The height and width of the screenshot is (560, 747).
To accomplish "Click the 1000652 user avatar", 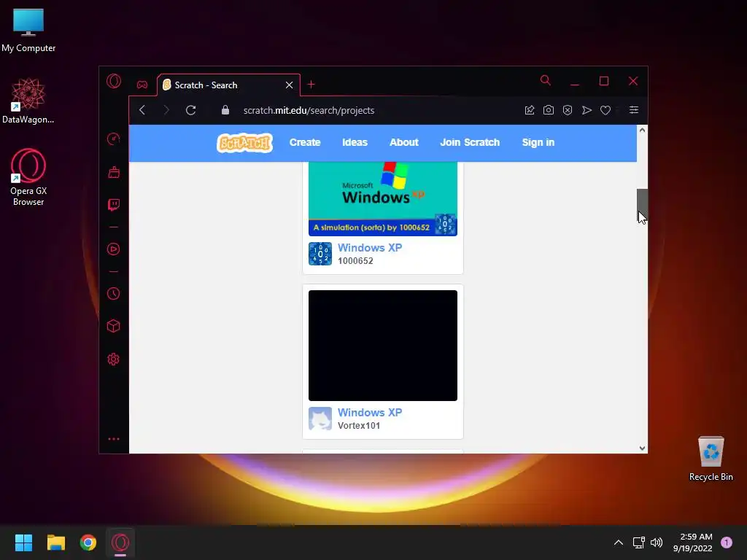I will point(320,254).
